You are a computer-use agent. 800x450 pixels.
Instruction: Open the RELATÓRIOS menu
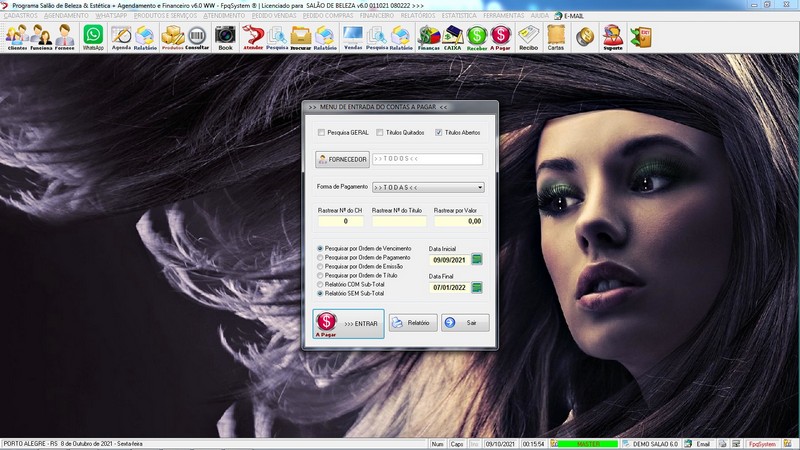419,16
